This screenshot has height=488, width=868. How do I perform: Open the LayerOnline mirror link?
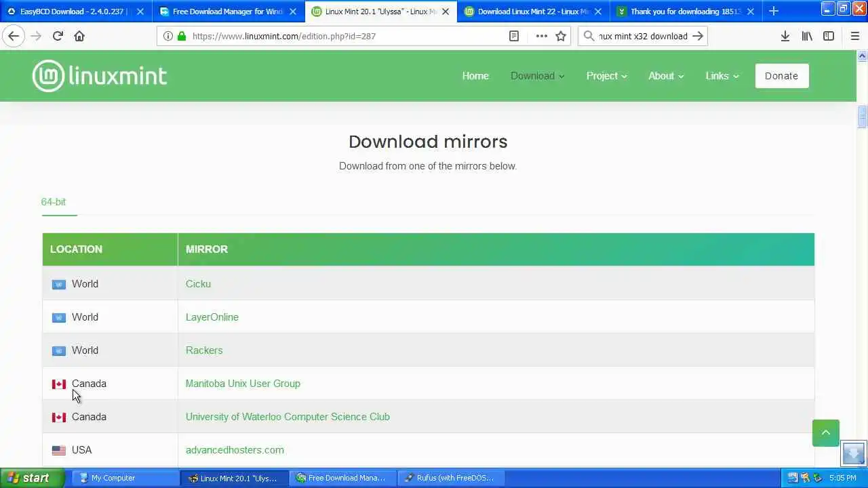212,317
